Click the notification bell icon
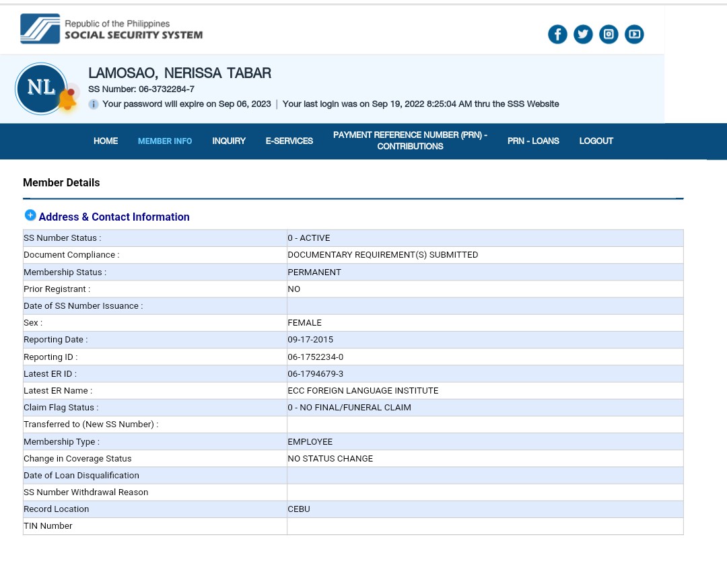Screen dimensions: 727x588 pyautogui.click(x=67, y=100)
